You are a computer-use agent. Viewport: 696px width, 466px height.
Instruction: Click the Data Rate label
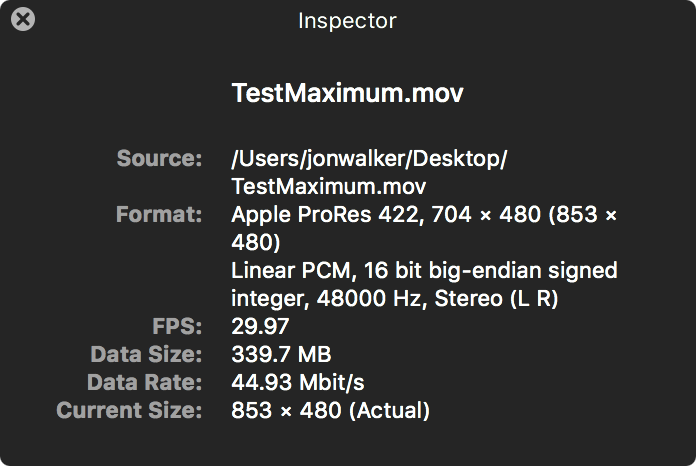click(x=144, y=382)
